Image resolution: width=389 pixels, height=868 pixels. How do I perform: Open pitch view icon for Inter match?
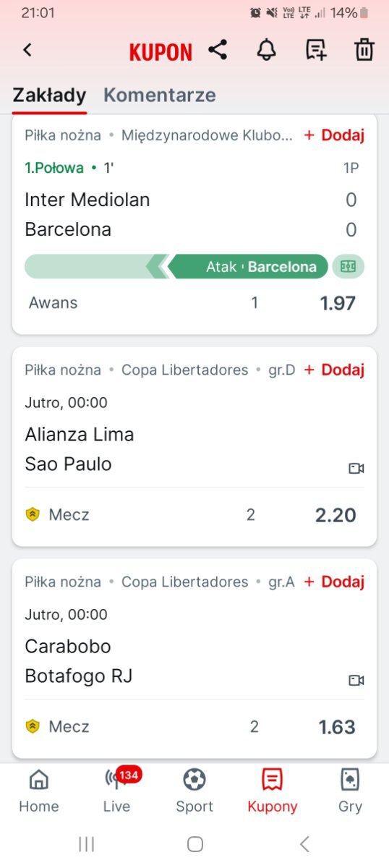[349, 266]
